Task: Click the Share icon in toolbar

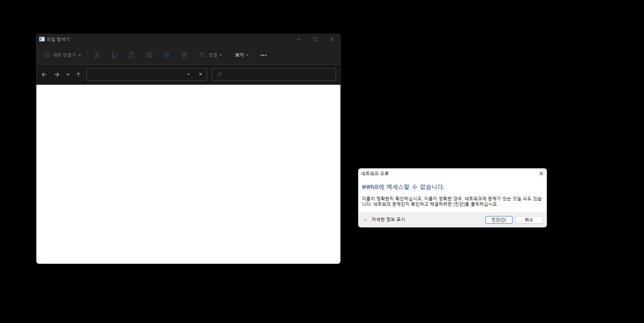Action: tap(167, 55)
